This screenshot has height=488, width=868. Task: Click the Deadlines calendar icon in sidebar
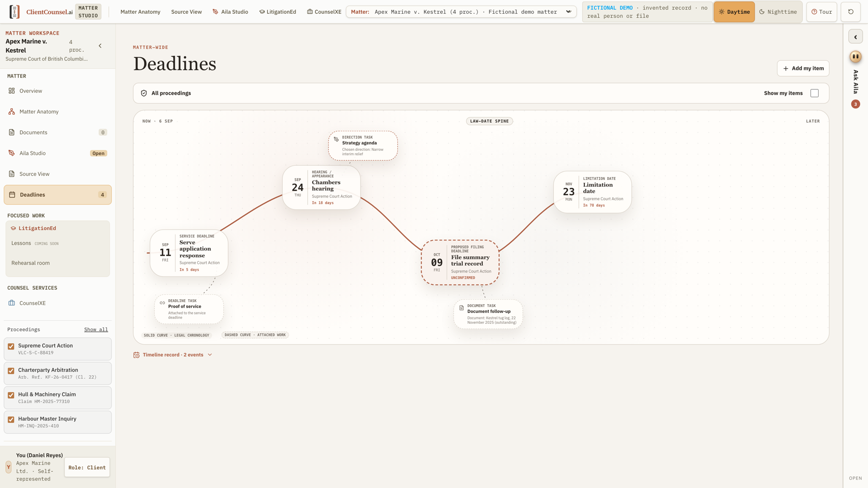[12, 195]
